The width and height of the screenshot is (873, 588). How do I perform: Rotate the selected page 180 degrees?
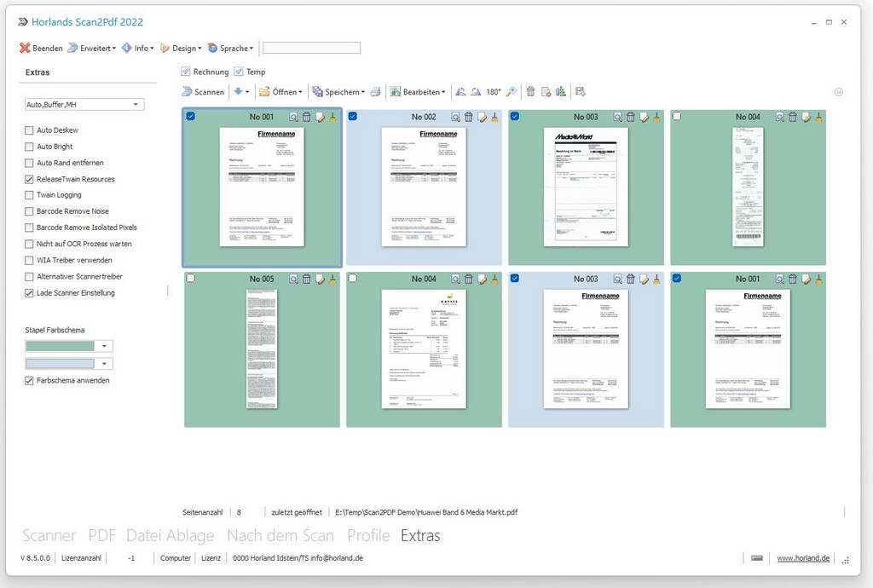pos(492,91)
